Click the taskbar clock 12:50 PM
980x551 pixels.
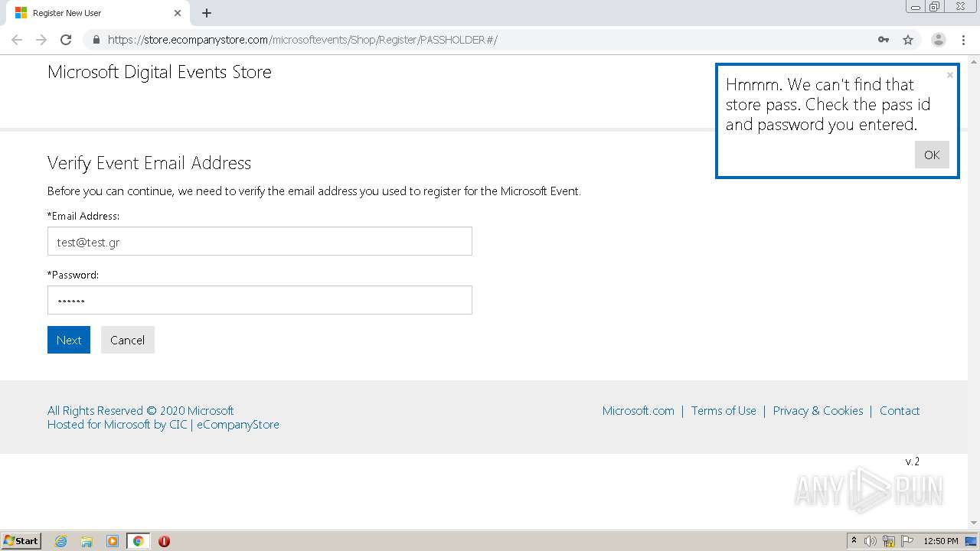tap(941, 541)
